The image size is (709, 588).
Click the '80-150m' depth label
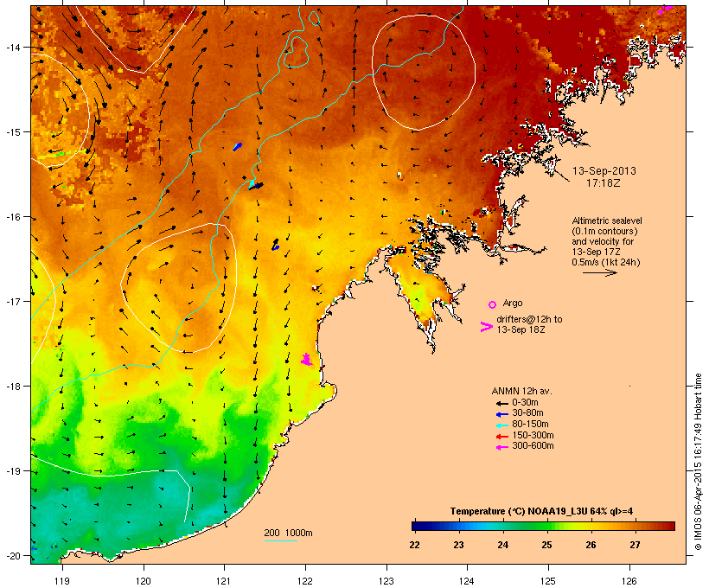tap(530, 425)
